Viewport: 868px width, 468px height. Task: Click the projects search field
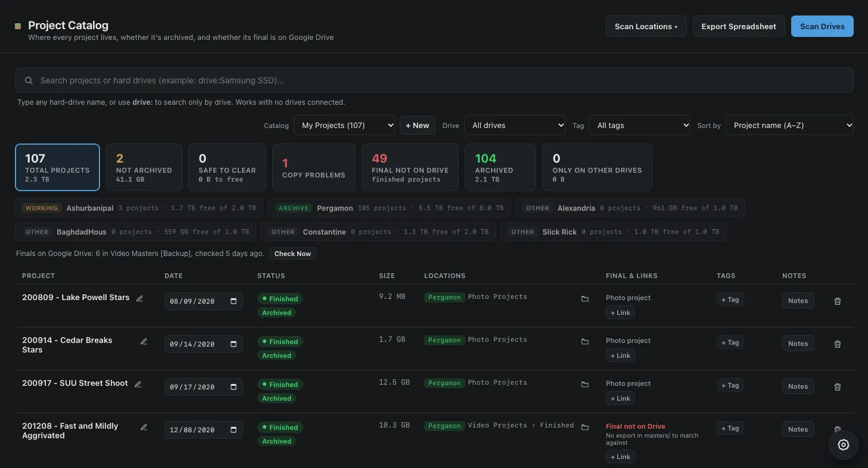[x=434, y=80]
